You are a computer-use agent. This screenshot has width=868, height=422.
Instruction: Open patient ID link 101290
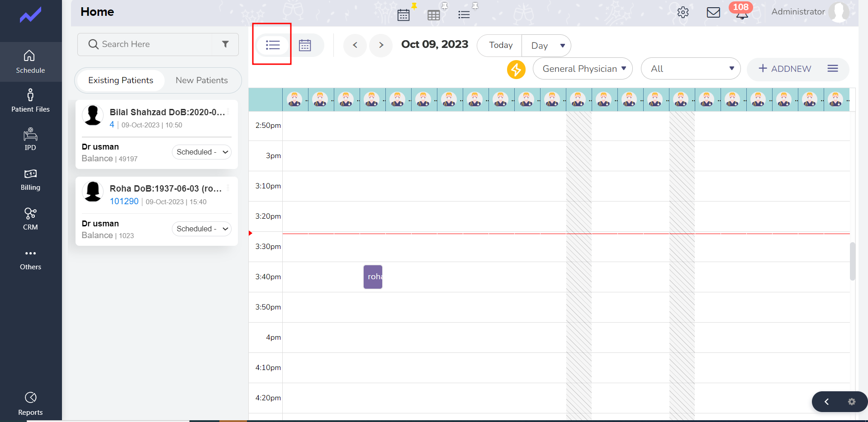124,202
